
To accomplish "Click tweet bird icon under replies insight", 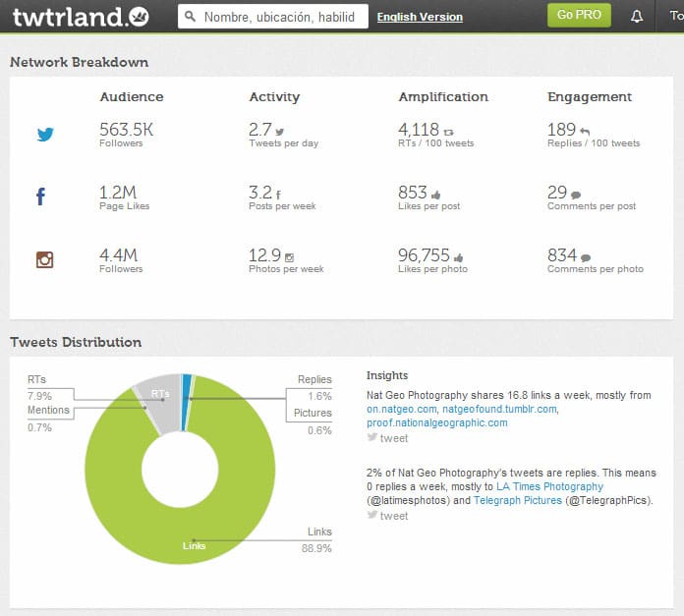I will tap(372, 515).
